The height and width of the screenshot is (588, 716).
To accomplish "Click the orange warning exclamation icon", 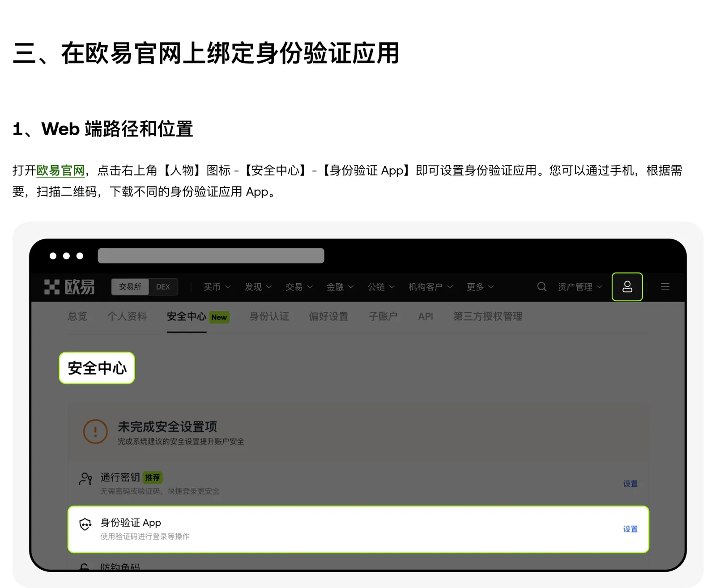I will coord(95,431).
